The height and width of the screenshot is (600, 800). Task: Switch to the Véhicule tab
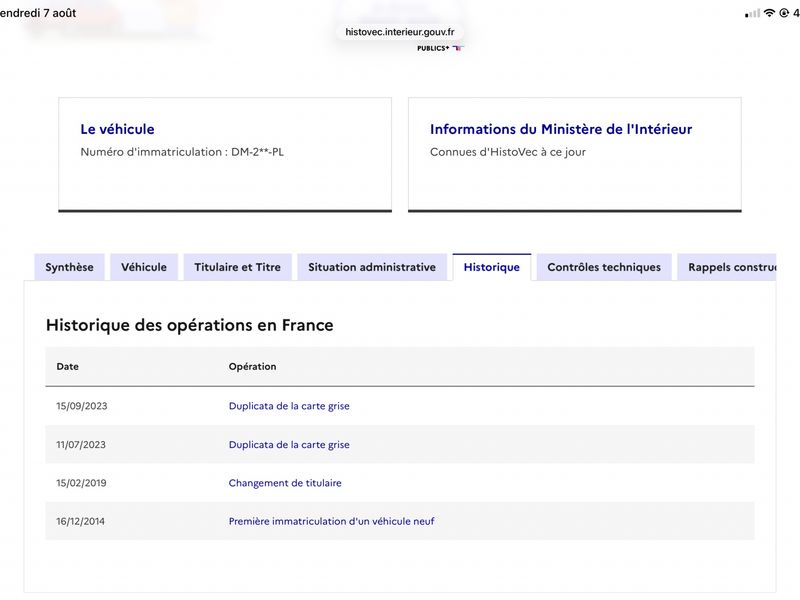pyautogui.click(x=144, y=267)
